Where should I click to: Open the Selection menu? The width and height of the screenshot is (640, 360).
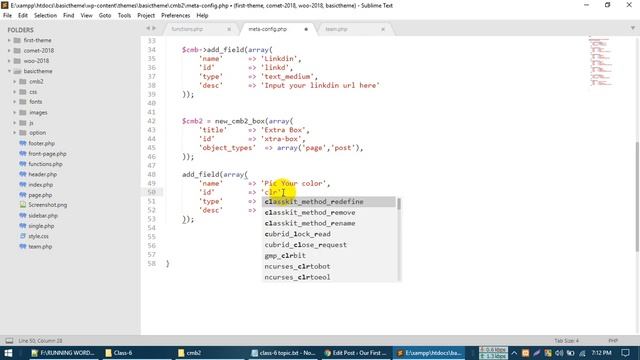point(45,15)
